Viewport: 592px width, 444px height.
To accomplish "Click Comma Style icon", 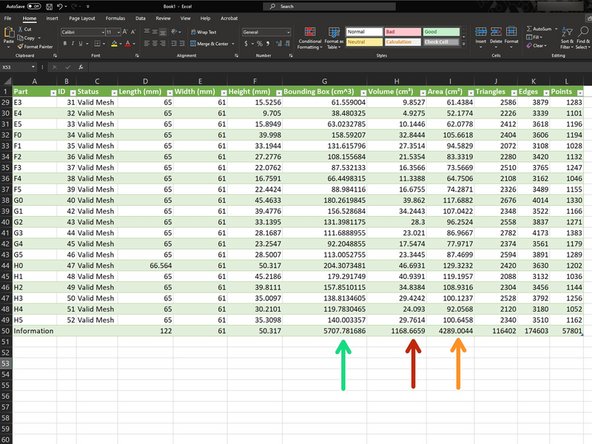I will click(x=268, y=44).
